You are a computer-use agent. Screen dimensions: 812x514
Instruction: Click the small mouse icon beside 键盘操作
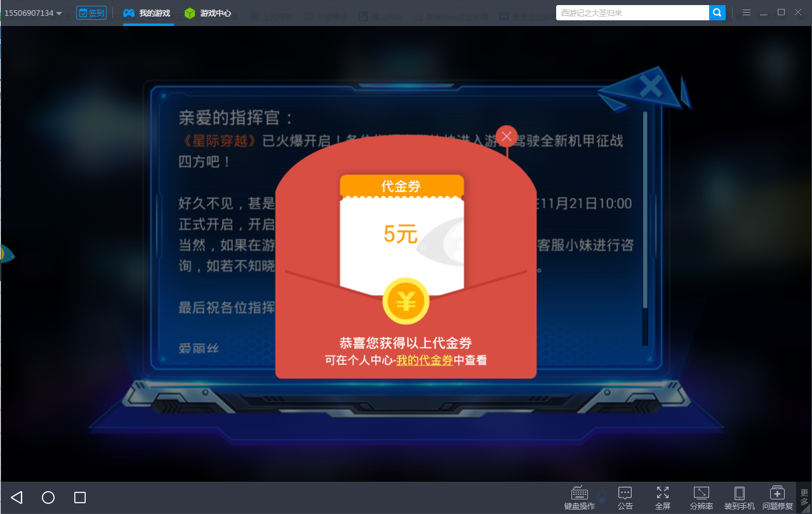tap(602, 497)
